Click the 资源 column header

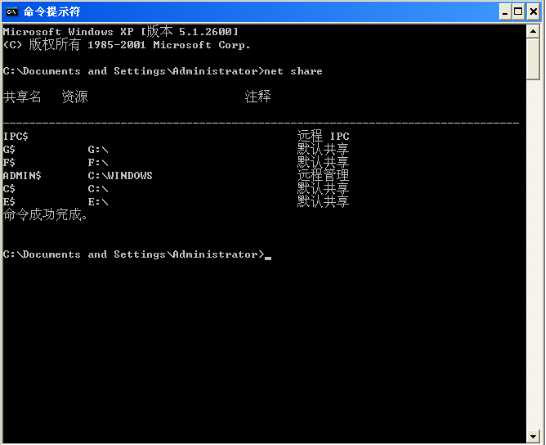pyautogui.click(x=75, y=96)
